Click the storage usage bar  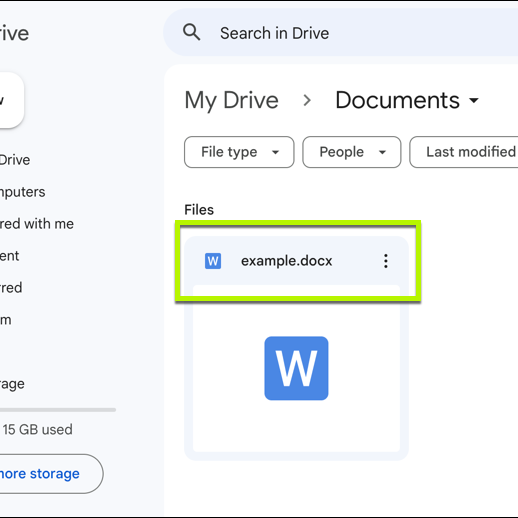pos(58,410)
